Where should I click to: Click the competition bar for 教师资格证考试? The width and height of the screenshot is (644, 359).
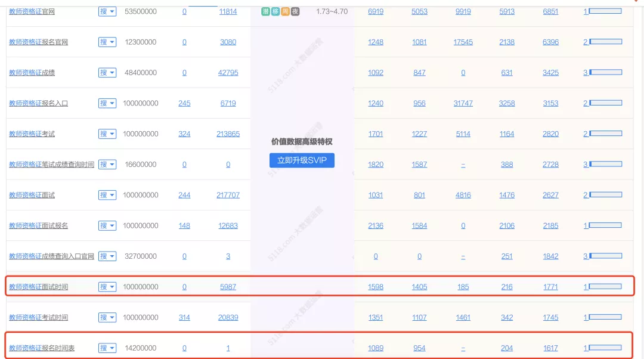pos(605,134)
